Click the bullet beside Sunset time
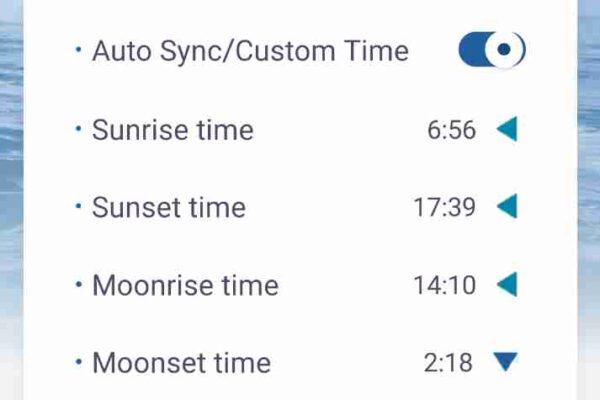The width and height of the screenshot is (600, 400). 78,206
